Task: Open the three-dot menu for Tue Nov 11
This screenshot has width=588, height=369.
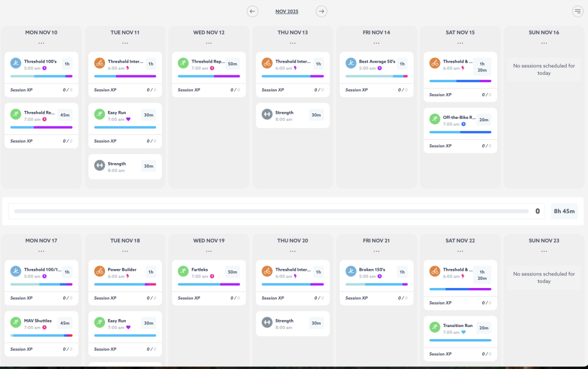Action: coord(125,43)
